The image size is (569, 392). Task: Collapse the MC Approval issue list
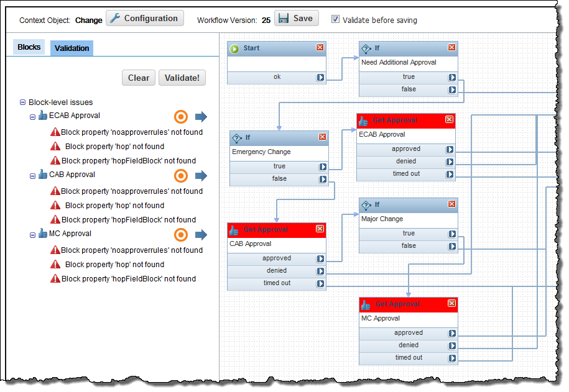(33, 235)
